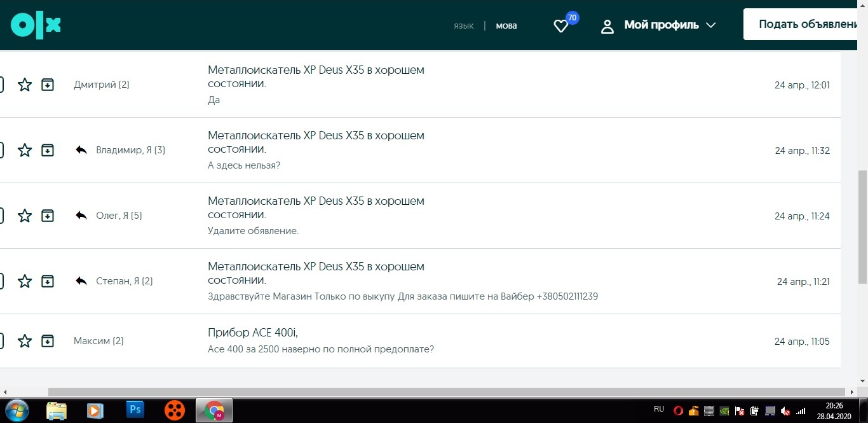The height and width of the screenshot is (423, 868).
Task: Open Прибор ACE 400i message thread
Action: tap(253, 333)
